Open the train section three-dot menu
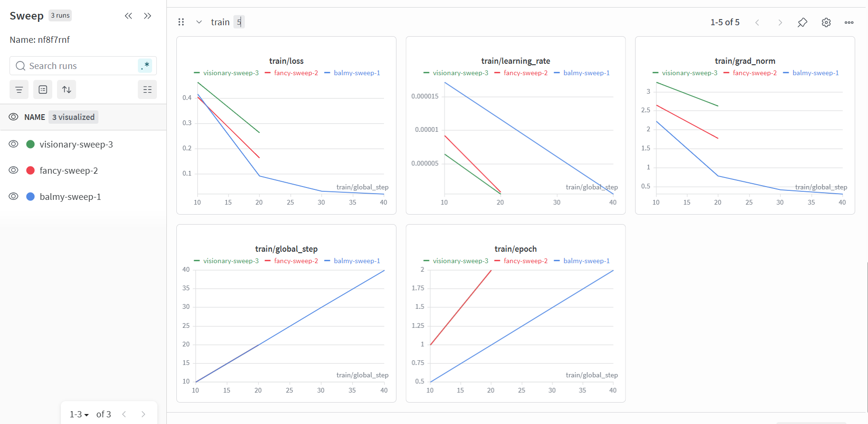 tap(849, 22)
